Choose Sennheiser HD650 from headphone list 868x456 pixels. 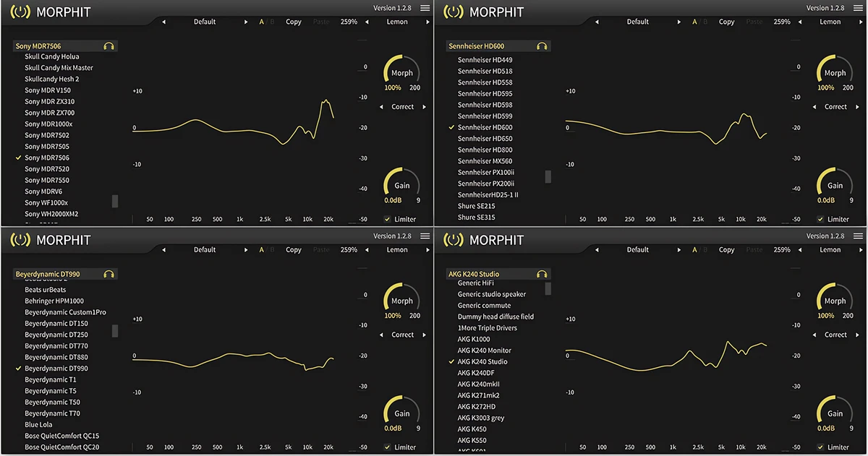point(485,139)
